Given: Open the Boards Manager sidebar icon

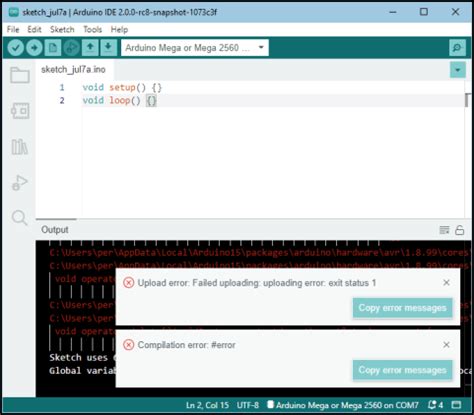Looking at the screenshot, I should click(20, 111).
